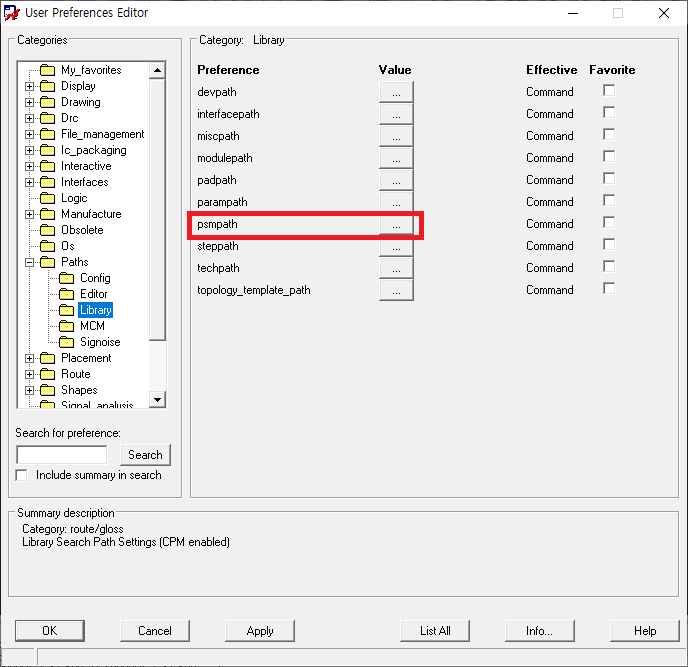
Task: Open topology_template_path value editor button
Action: click(x=396, y=290)
